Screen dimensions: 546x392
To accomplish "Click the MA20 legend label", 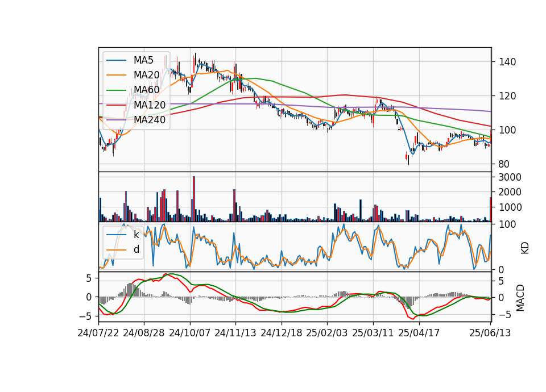I will click(146, 75).
